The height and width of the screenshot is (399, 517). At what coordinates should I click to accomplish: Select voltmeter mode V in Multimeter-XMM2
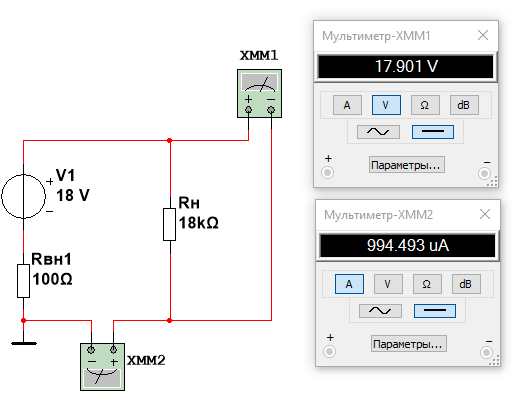(x=388, y=284)
